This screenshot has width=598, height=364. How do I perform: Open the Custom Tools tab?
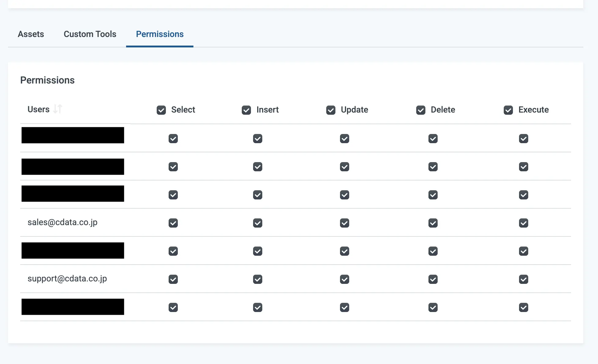pos(90,34)
